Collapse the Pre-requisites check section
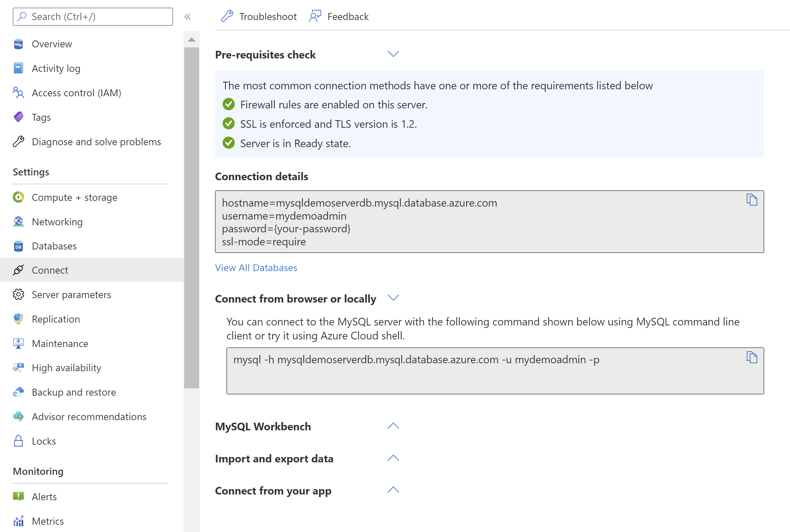 click(x=393, y=54)
